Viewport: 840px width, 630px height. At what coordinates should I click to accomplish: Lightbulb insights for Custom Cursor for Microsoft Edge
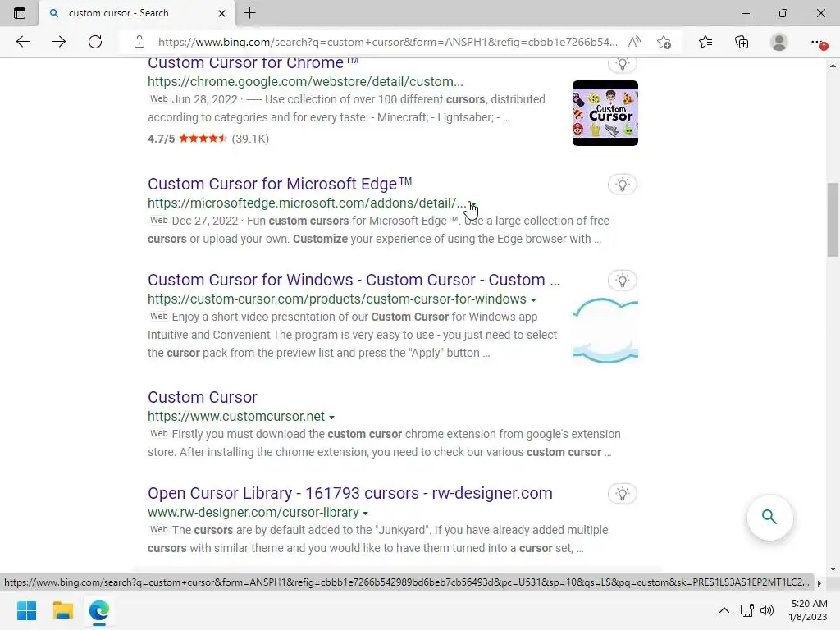coord(623,185)
